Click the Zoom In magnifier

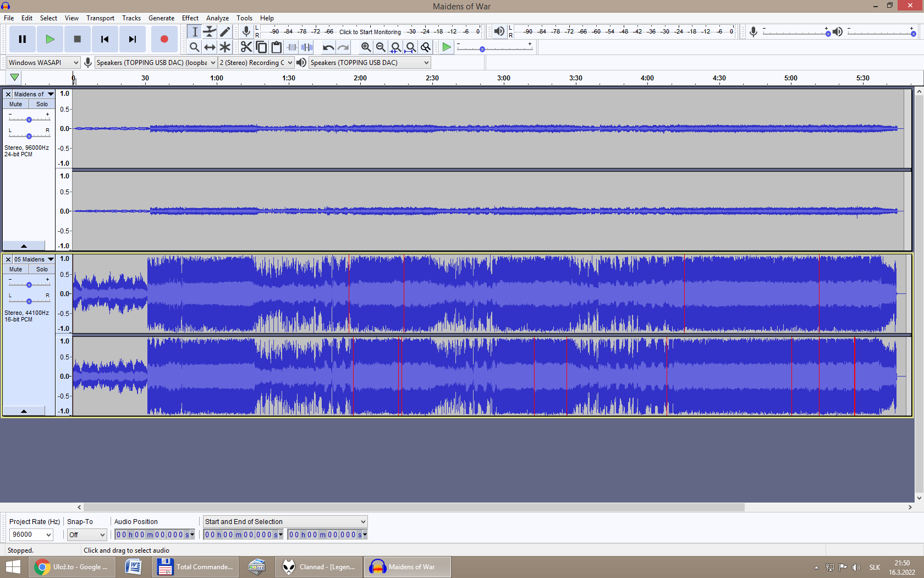pos(366,47)
